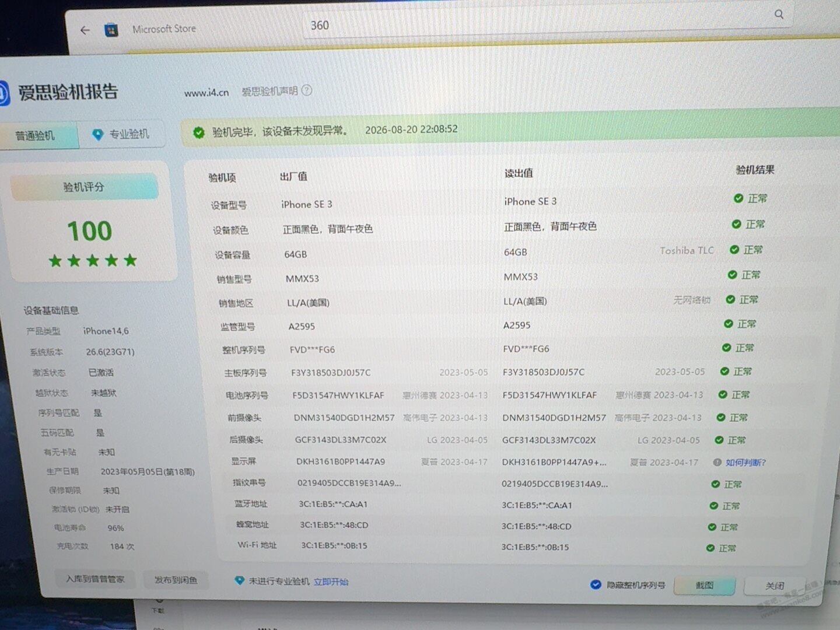Select read value DKH3161B0PP1447A9+... in 显示屏 row
840x630 pixels.
pyautogui.click(x=554, y=462)
